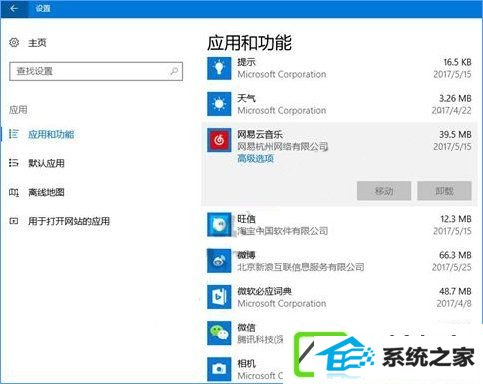Select the 微博 app name
483x384 pixels.
coord(246,255)
